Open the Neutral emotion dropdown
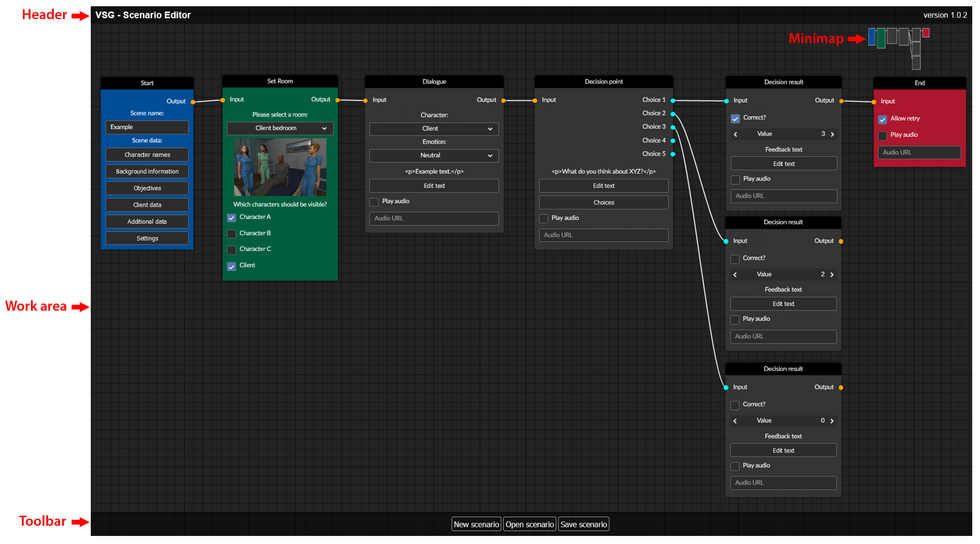The width and height of the screenshot is (980, 544). [x=434, y=156]
